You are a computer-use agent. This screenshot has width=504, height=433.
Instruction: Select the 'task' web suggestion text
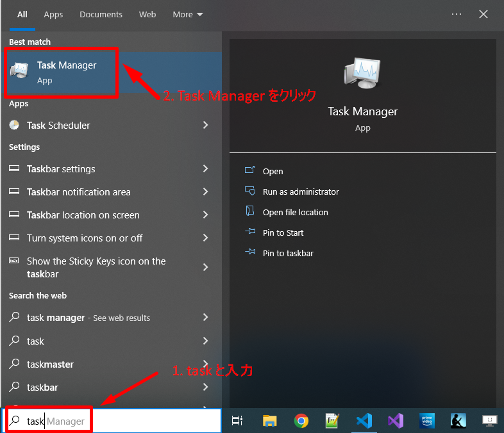pos(35,341)
